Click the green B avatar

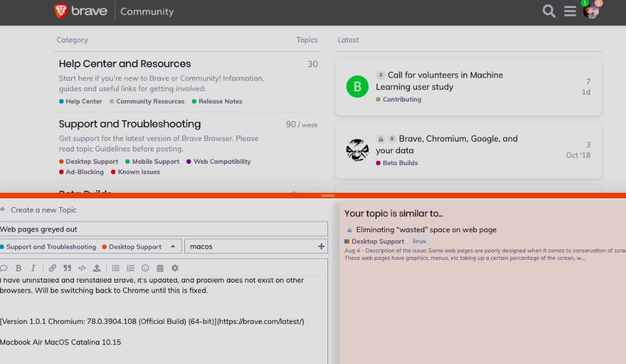click(357, 86)
